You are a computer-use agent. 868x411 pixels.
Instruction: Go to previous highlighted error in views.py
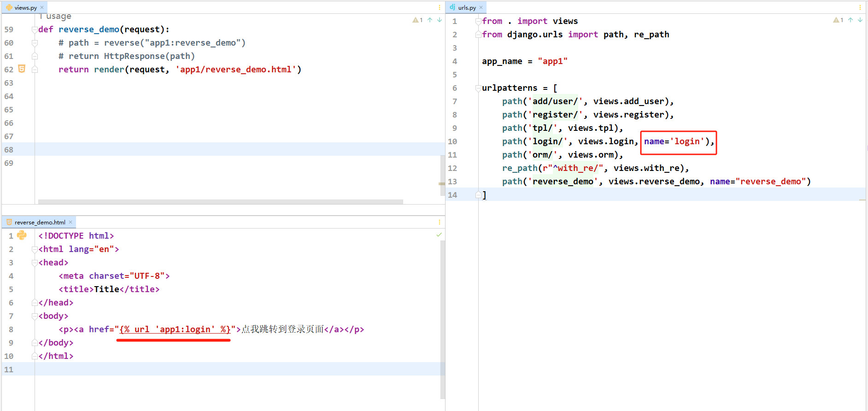point(430,20)
